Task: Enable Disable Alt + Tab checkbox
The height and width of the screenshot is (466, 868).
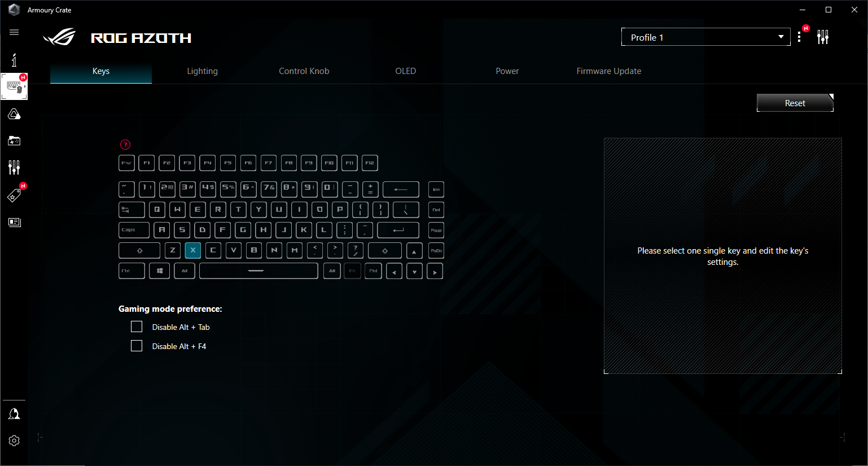Action: (137, 326)
